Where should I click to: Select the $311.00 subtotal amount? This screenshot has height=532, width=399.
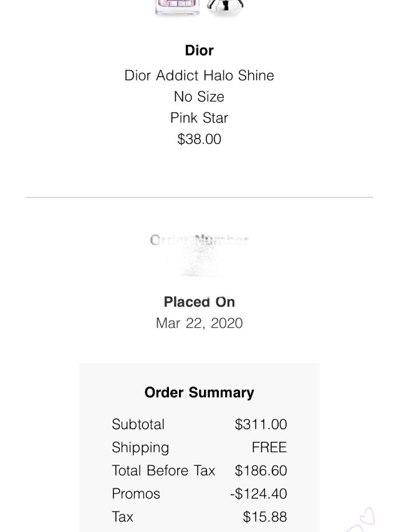(x=261, y=424)
